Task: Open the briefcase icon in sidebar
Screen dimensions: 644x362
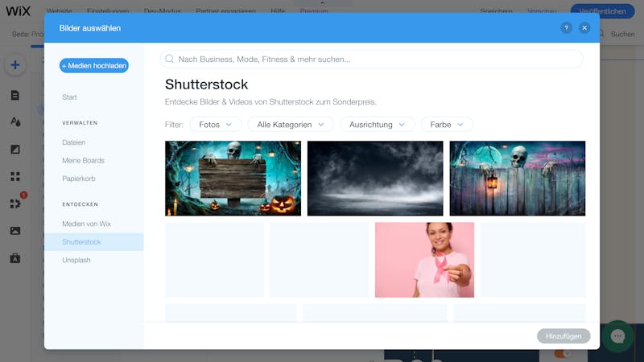Action: click(15, 258)
